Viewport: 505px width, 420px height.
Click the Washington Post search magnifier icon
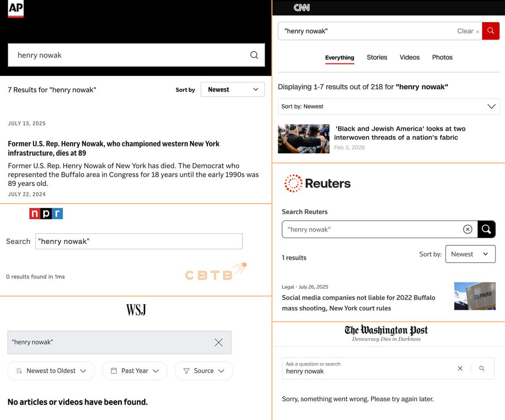(482, 368)
